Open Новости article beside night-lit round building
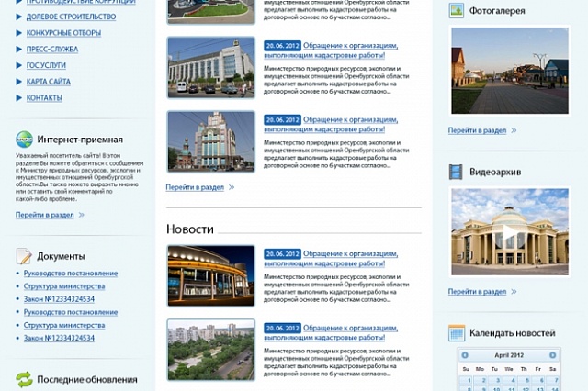Image resolution: width=588 pixels, height=391 pixels. [331, 259]
